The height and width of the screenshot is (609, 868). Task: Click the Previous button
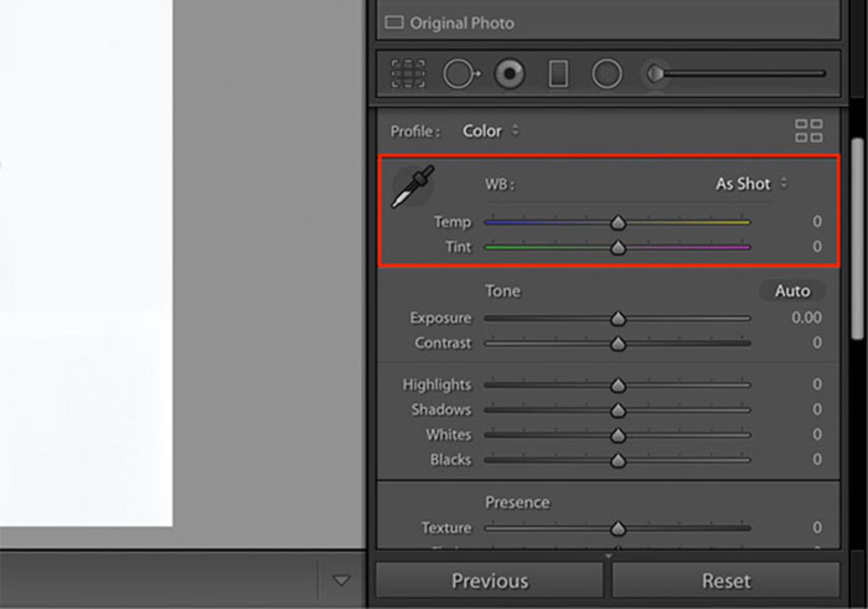[490, 581]
